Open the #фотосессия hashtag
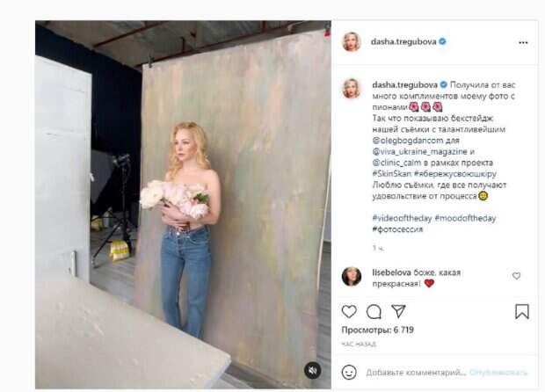545x392 pixels. pos(397,229)
